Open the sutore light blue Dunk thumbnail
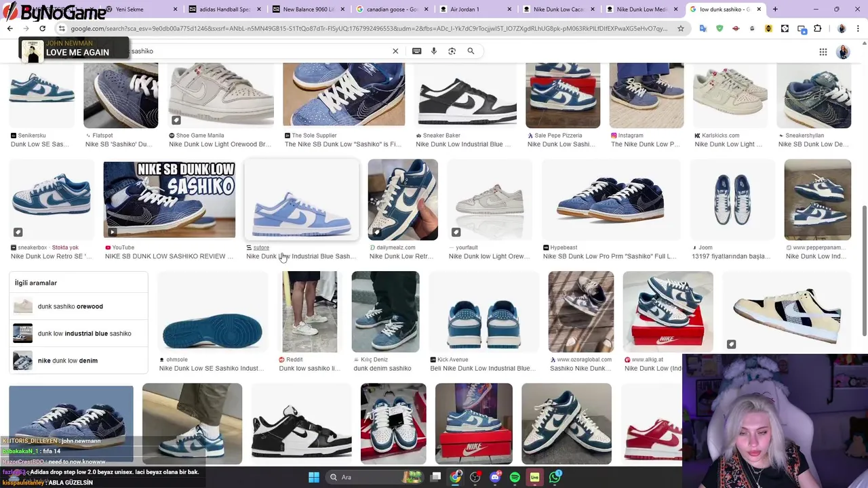The image size is (868, 488). (x=302, y=200)
